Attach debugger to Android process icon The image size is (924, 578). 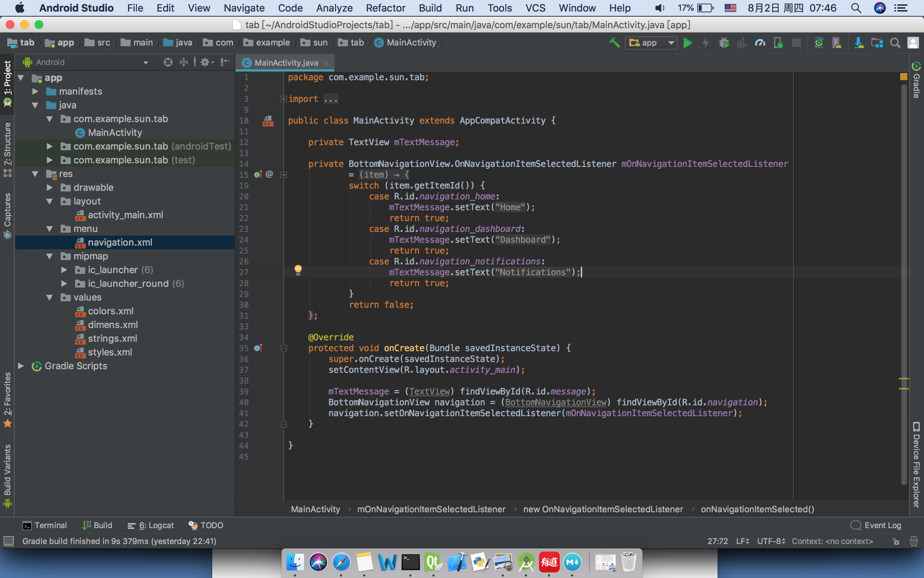(778, 43)
